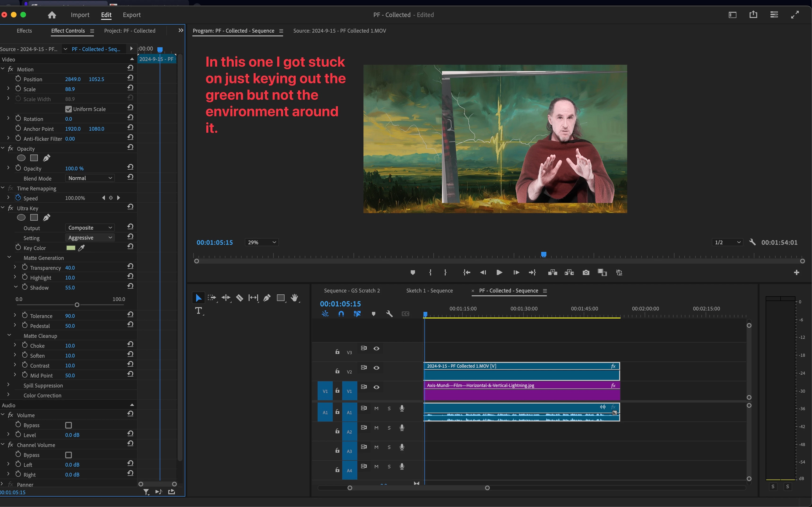Viewport: 812px width, 507px height.
Task: Open Ultra Key Setting dropdown
Action: coord(90,237)
